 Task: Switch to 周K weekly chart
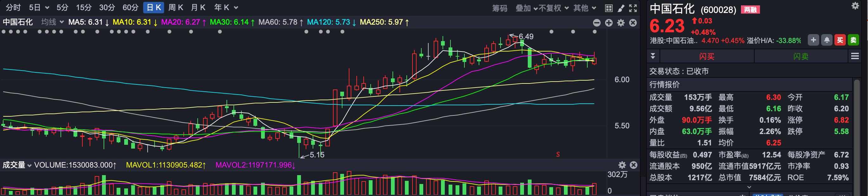tap(176, 7)
